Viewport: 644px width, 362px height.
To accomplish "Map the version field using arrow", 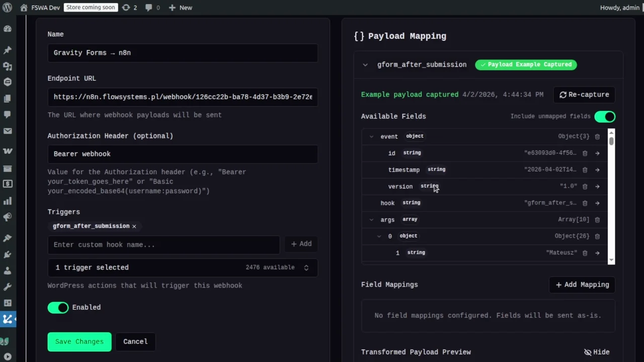I will point(597,187).
